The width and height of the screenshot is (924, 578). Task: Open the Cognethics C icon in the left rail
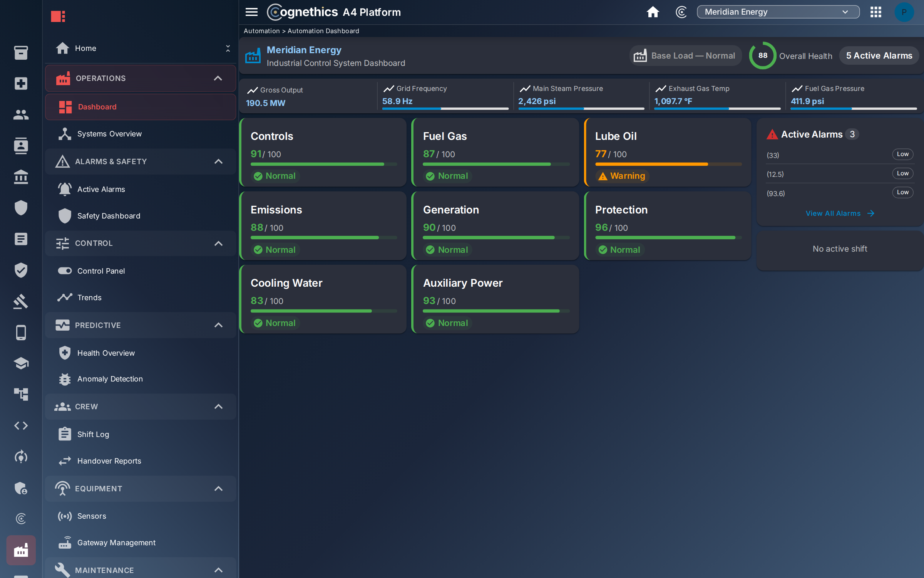[21, 519]
